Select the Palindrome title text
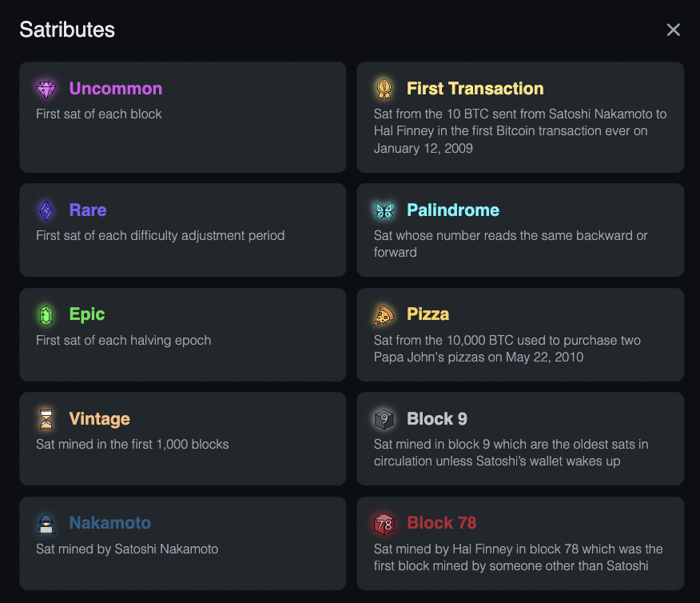The width and height of the screenshot is (700, 603). (x=453, y=210)
